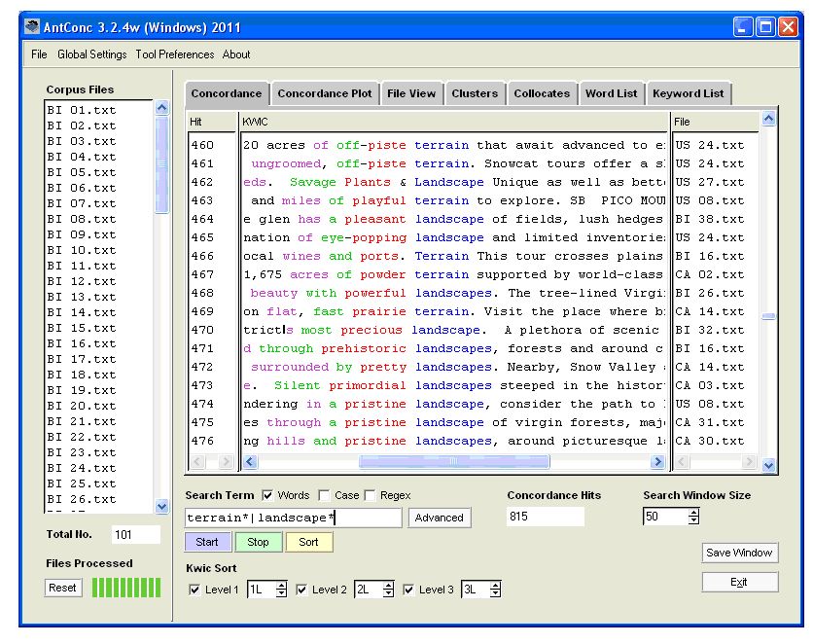Click the Search Term input field

(293, 518)
